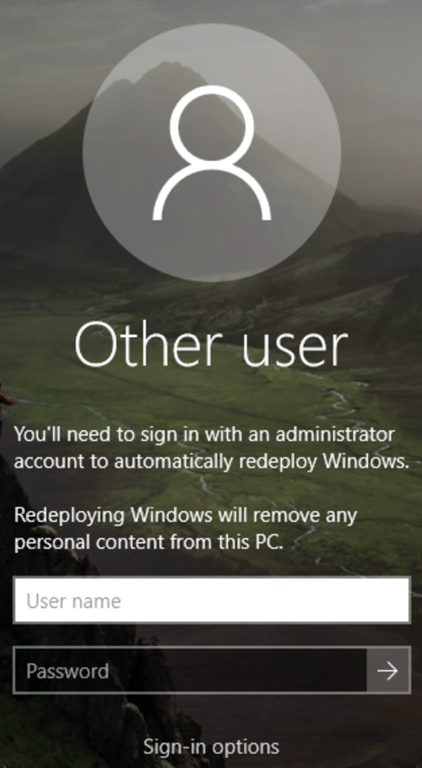Click the "User name" placeholder text
This screenshot has height=768, width=422.
(x=73, y=601)
